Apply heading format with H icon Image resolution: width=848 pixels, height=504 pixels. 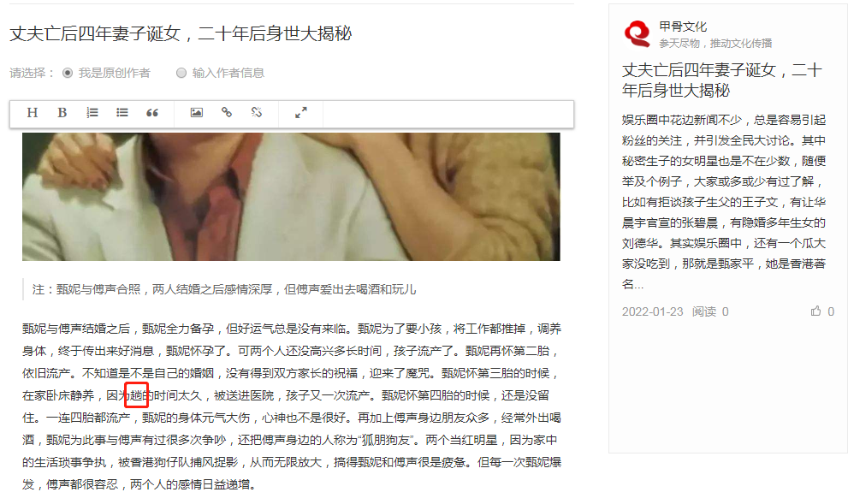point(33,112)
